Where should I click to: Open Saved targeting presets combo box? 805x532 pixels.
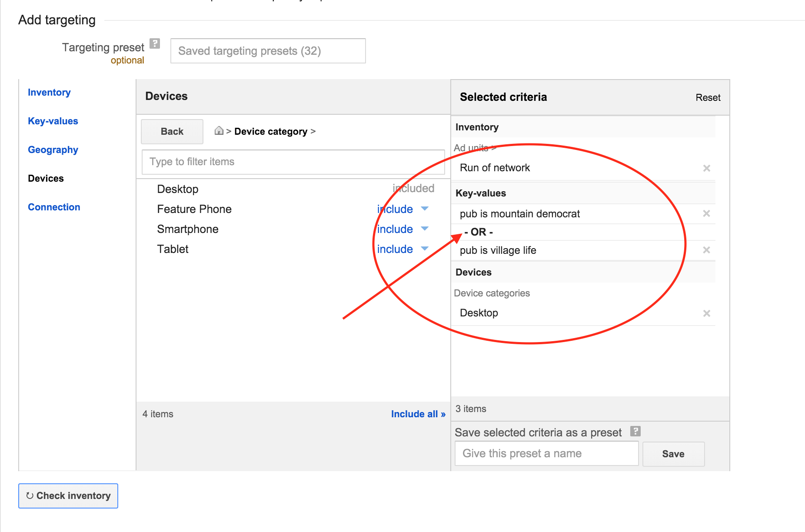coord(268,51)
